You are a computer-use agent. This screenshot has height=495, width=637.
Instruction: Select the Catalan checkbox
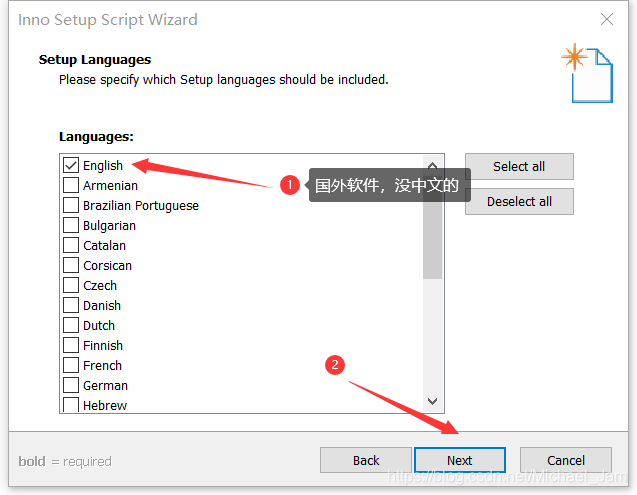point(71,245)
